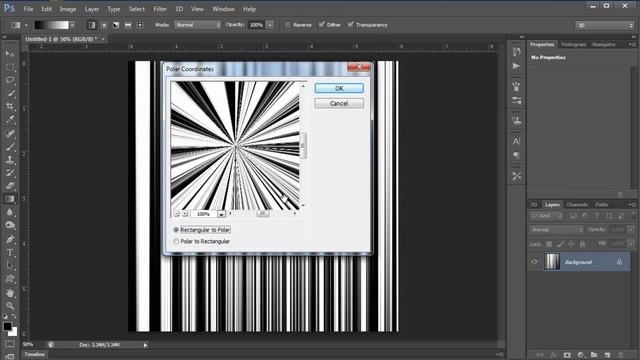Create new group folder icon
This screenshot has height=360, width=640.
click(x=594, y=355)
